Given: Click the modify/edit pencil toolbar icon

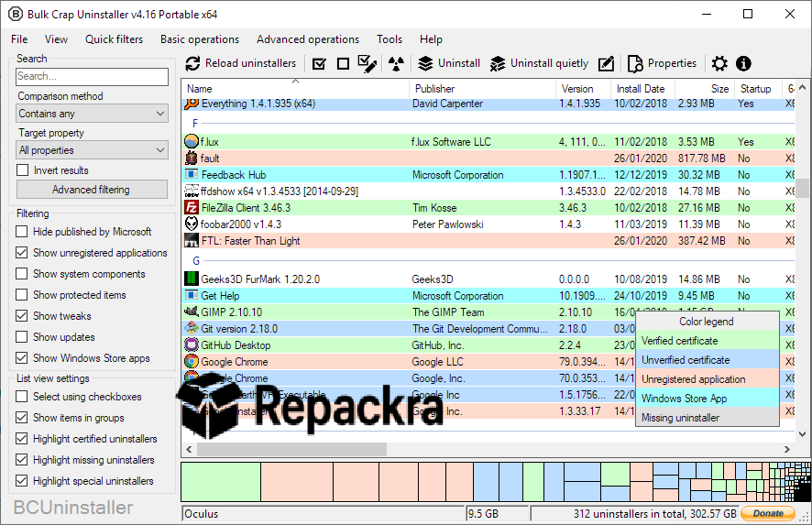Looking at the screenshot, I should tap(607, 64).
